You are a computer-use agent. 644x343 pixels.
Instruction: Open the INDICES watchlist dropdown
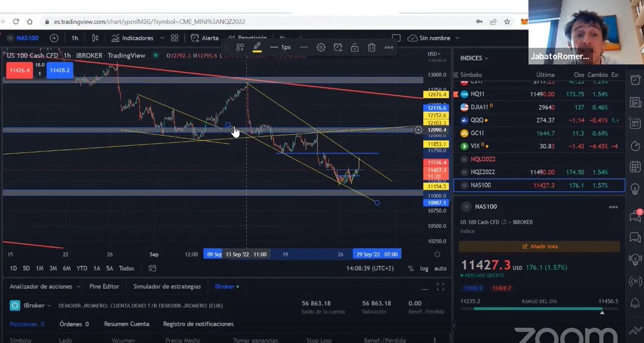[x=475, y=58]
